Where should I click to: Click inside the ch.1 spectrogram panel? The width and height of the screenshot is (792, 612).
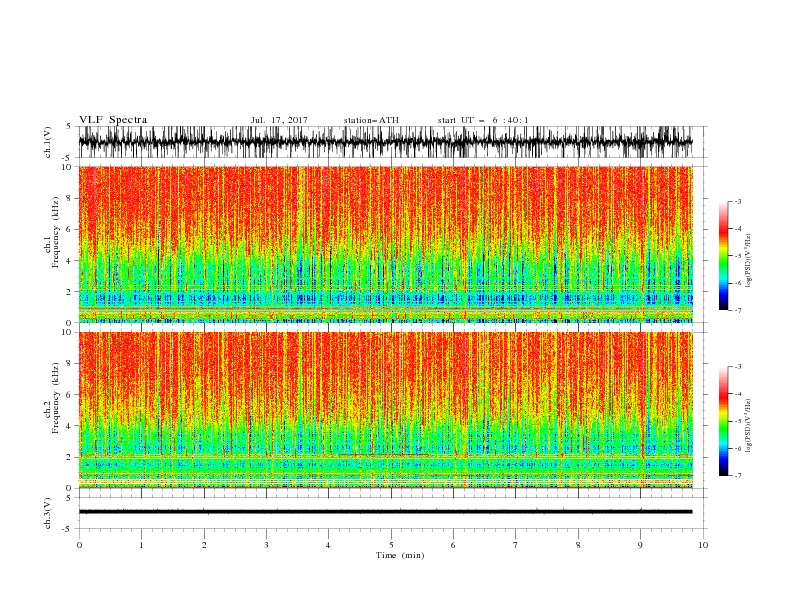pyautogui.click(x=385, y=244)
